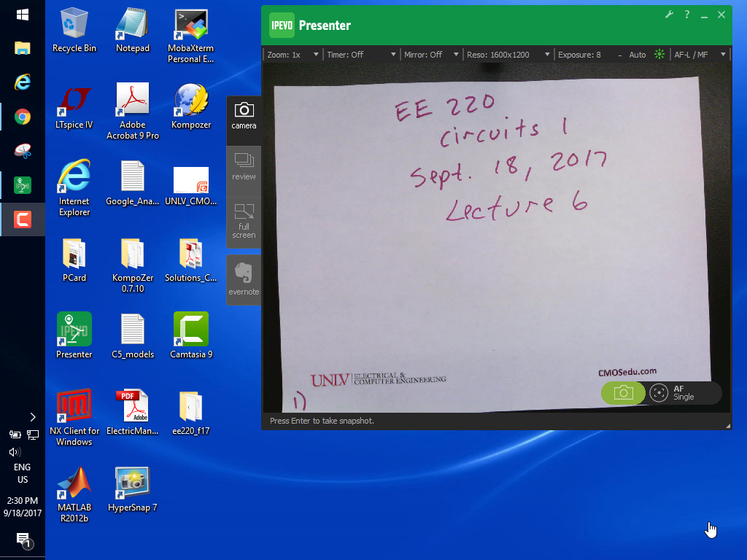
Task: Click the live camera preview image
Action: tap(496, 237)
